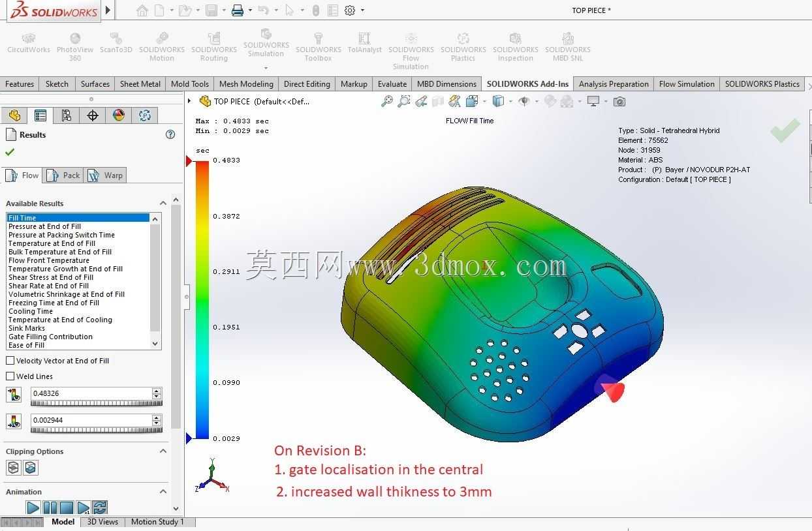Image resolution: width=812 pixels, height=531 pixels.
Task: Open the Print dropdown arrow
Action: [x=250, y=10]
